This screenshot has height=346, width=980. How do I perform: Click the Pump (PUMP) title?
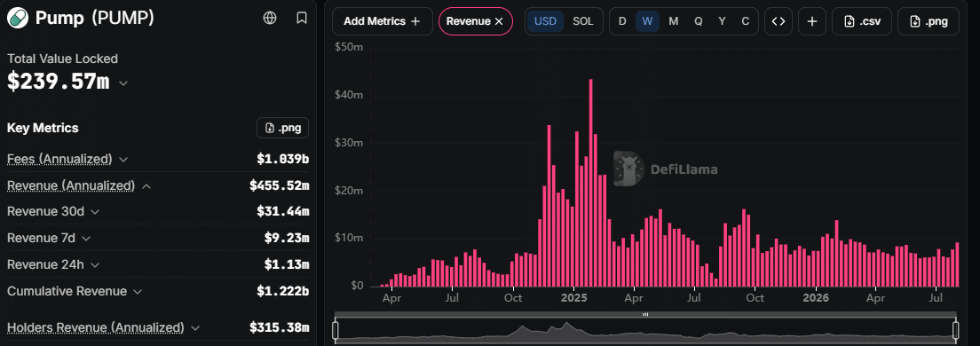[x=95, y=18]
